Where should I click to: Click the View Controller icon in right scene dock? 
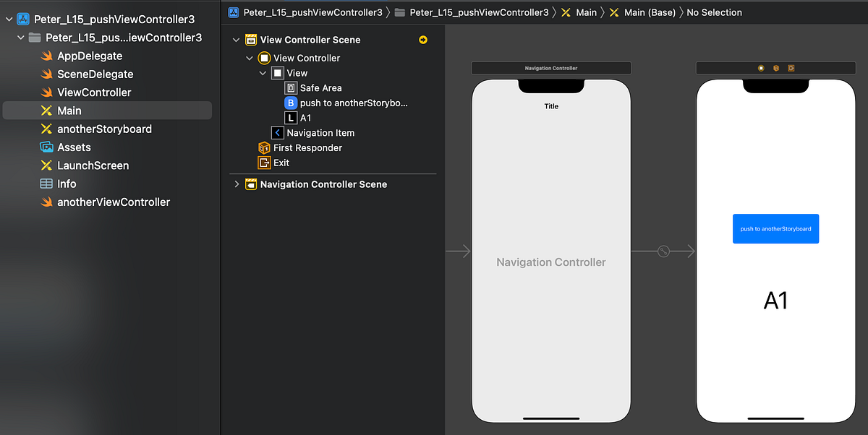pyautogui.click(x=760, y=67)
